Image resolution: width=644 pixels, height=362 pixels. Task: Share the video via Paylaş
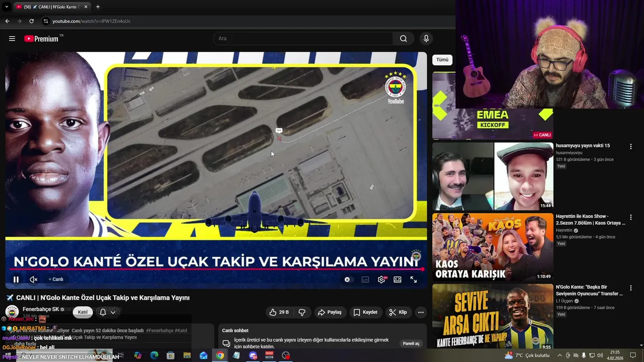[x=330, y=312]
